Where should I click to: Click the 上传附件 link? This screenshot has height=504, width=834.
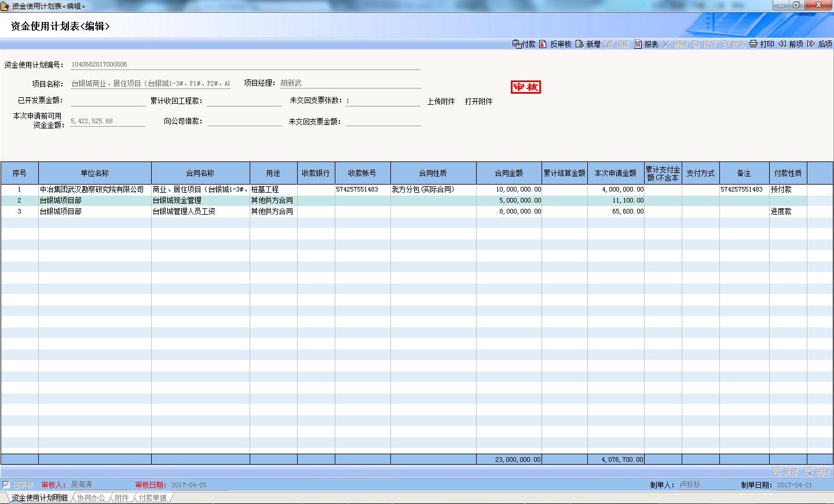pyautogui.click(x=441, y=101)
